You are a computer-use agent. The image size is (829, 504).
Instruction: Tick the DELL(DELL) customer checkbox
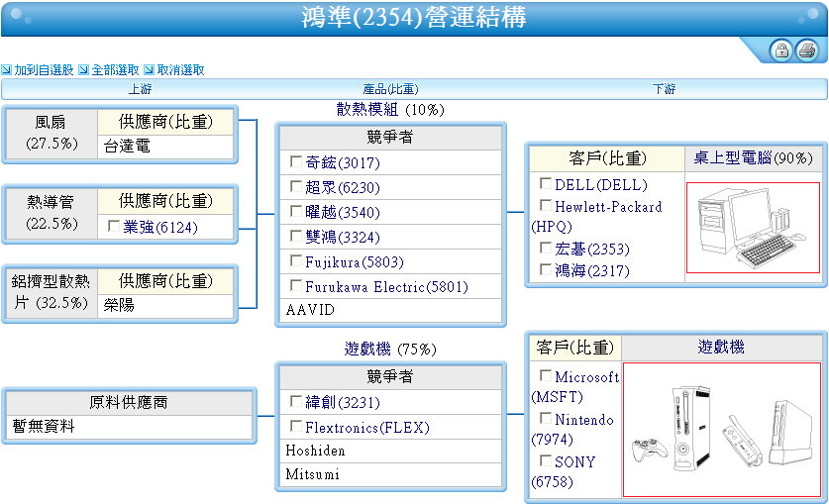546,183
